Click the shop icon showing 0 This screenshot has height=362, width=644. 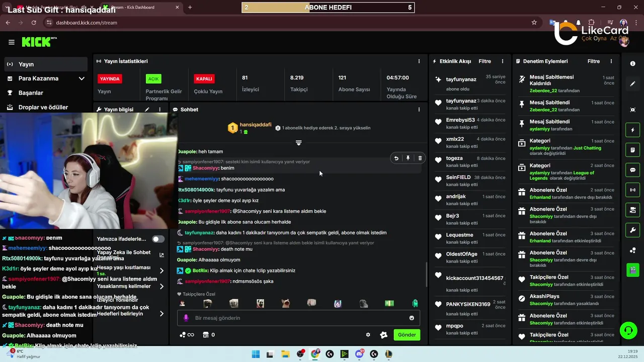click(x=208, y=335)
